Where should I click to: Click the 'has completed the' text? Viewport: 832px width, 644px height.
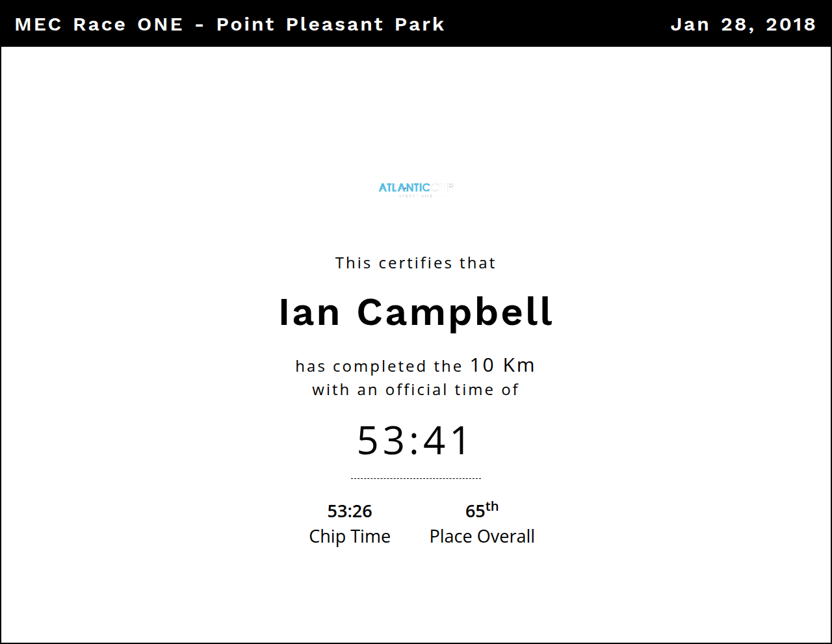(x=378, y=367)
